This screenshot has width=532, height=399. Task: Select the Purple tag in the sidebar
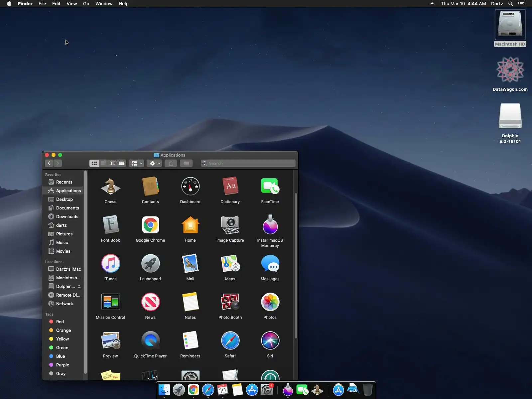click(x=63, y=365)
